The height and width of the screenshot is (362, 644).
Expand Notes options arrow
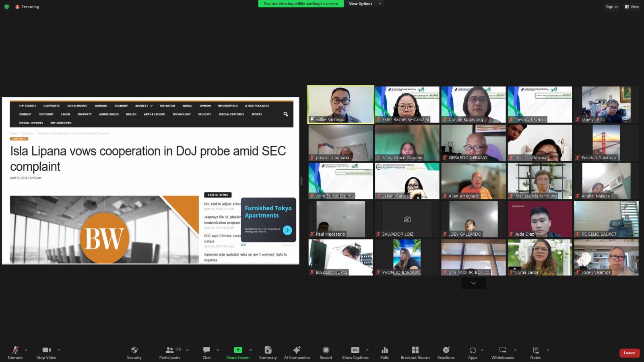(548, 350)
